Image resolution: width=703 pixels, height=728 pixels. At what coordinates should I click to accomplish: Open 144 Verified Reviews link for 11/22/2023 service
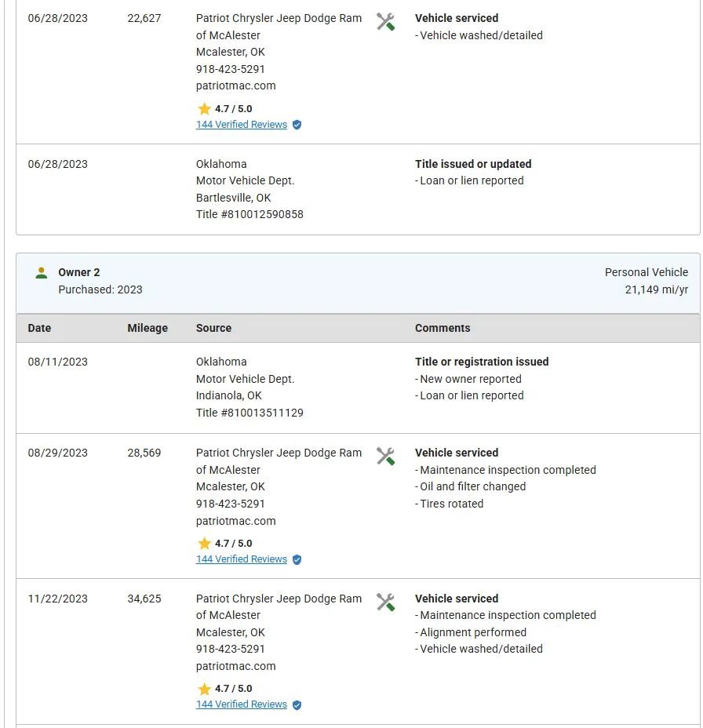pos(242,704)
